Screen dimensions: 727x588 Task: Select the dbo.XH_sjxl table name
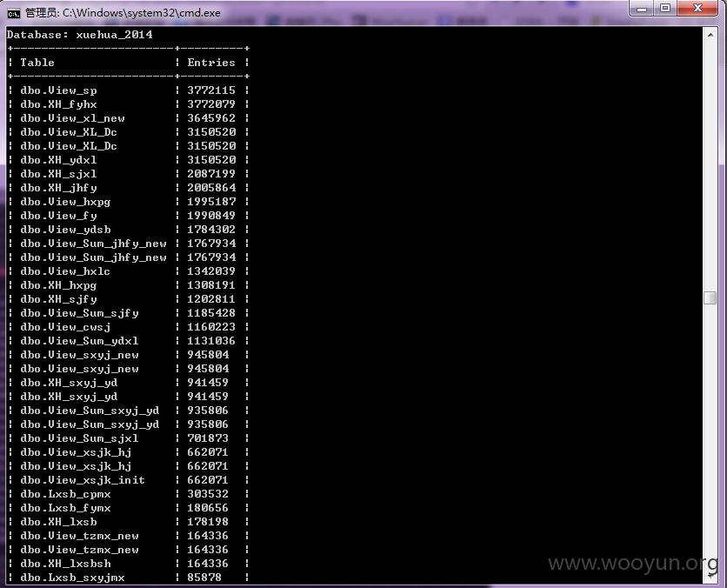point(58,174)
